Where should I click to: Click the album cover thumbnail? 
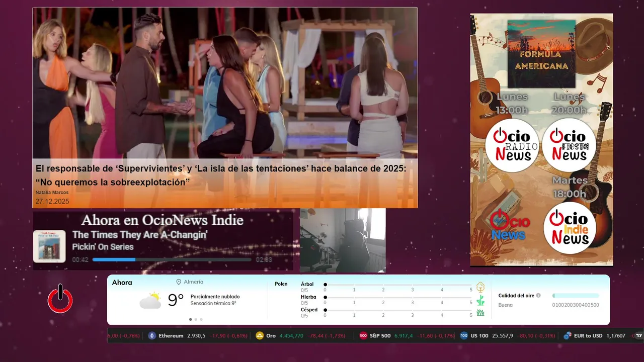[49, 246]
